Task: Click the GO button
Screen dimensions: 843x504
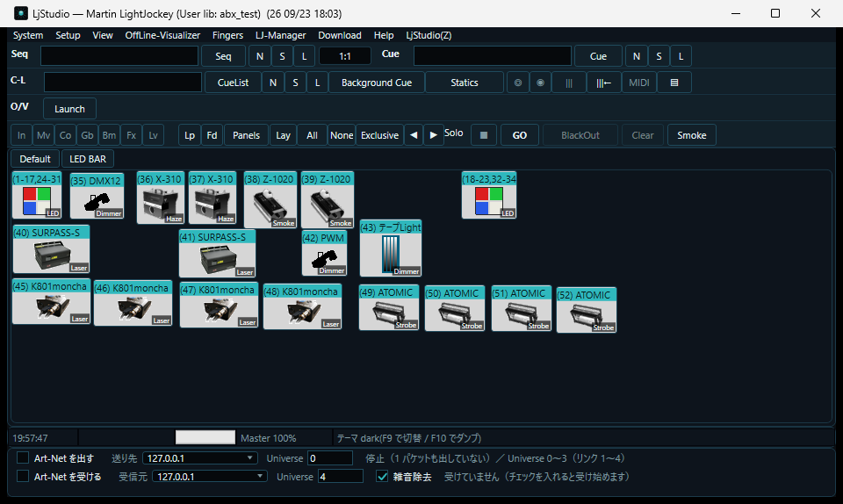Action: click(x=519, y=135)
